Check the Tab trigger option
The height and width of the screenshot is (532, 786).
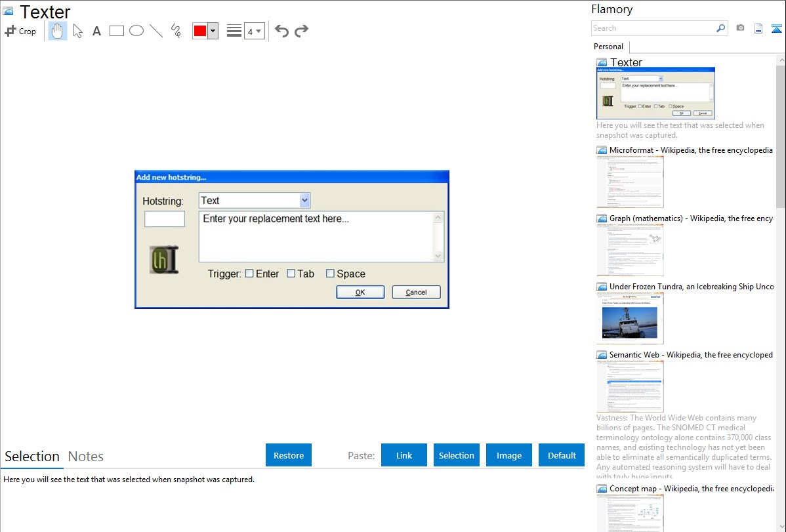click(x=291, y=274)
